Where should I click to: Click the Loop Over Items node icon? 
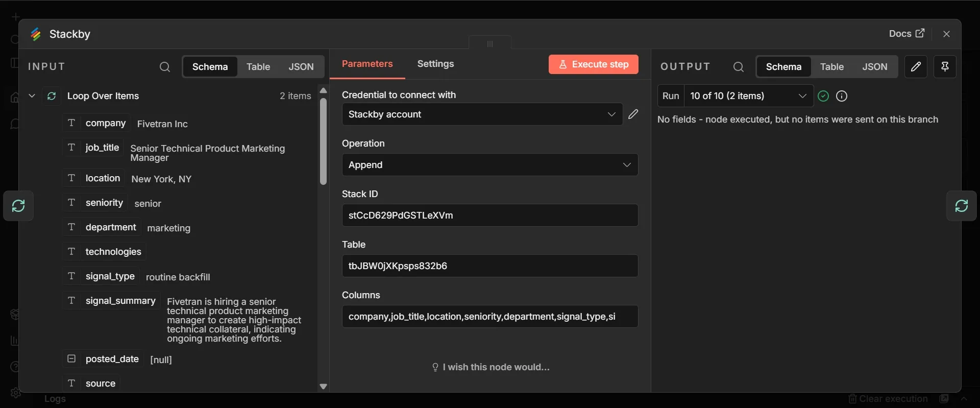point(52,96)
